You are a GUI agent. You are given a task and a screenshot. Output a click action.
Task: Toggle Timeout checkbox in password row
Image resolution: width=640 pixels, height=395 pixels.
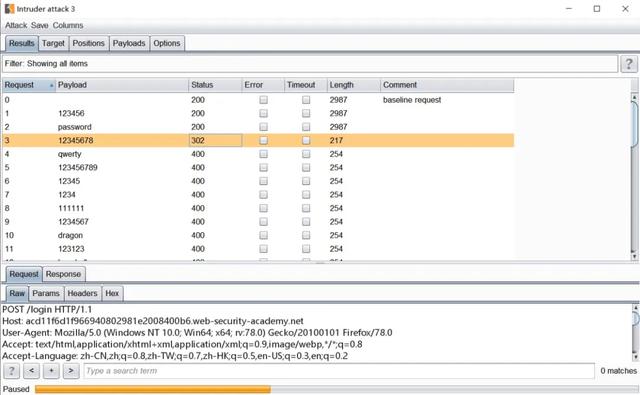(306, 127)
